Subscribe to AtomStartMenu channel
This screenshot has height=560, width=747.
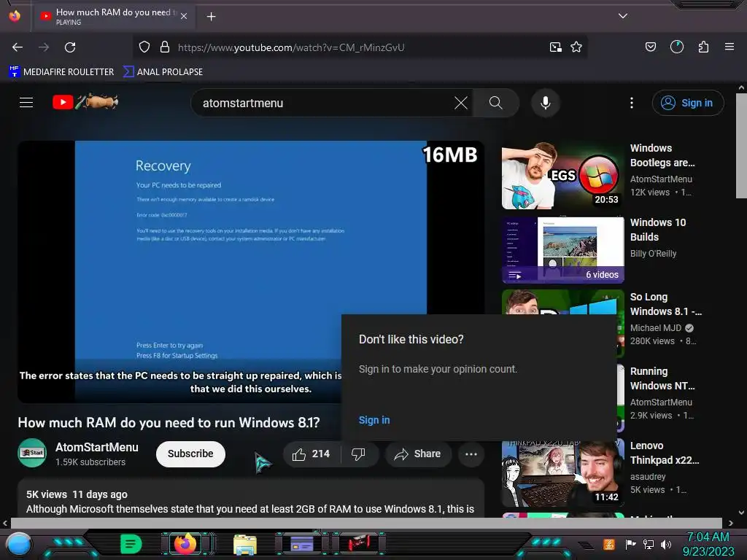(190, 454)
